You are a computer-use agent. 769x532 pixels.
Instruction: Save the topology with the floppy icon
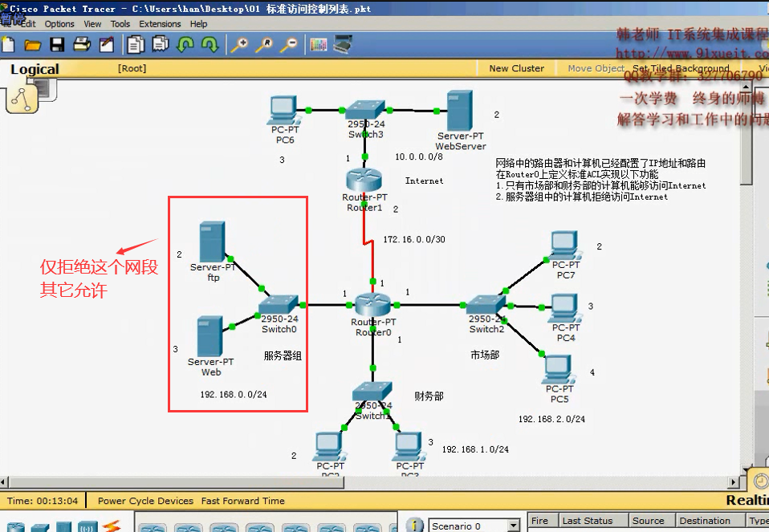(57, 45)
